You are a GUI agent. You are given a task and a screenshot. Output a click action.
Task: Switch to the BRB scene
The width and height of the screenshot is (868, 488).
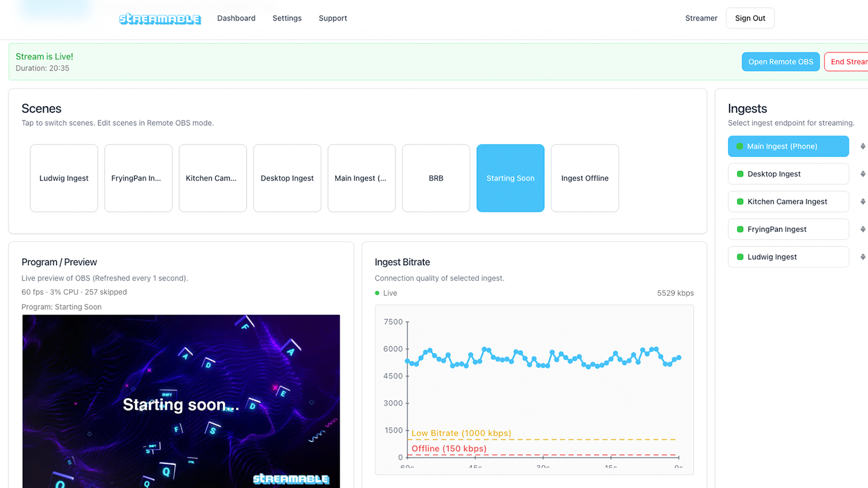pos(436,178)
